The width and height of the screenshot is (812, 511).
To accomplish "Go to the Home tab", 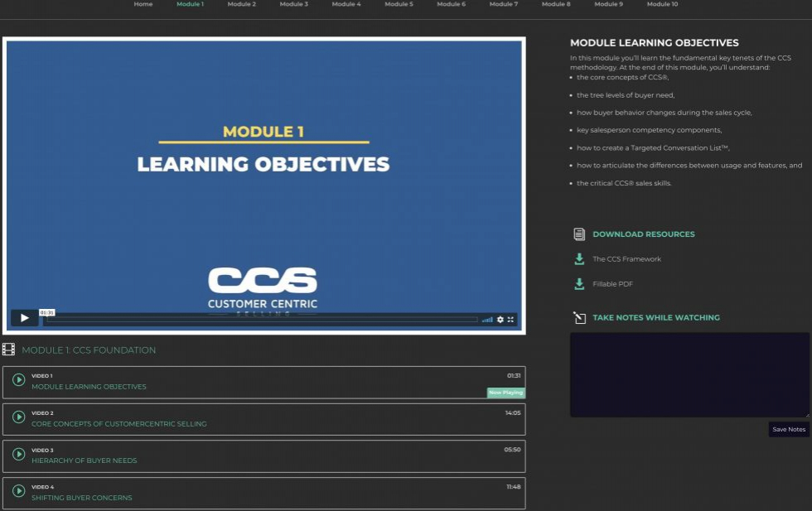I will point(143,4).
